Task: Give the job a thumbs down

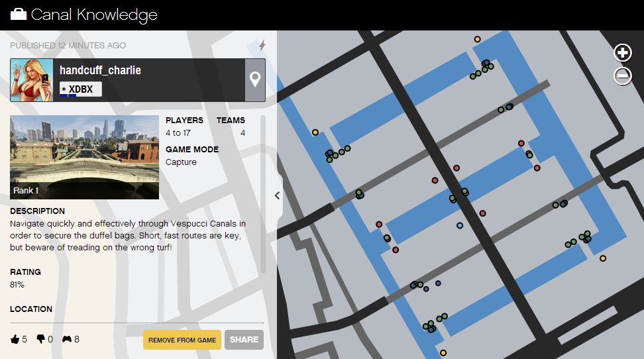Action: coord(40,340)
